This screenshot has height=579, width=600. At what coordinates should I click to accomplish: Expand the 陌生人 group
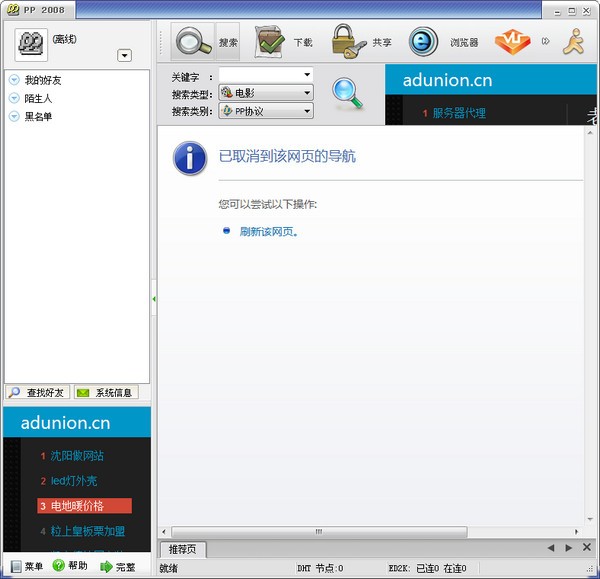[x=14, y=98]
